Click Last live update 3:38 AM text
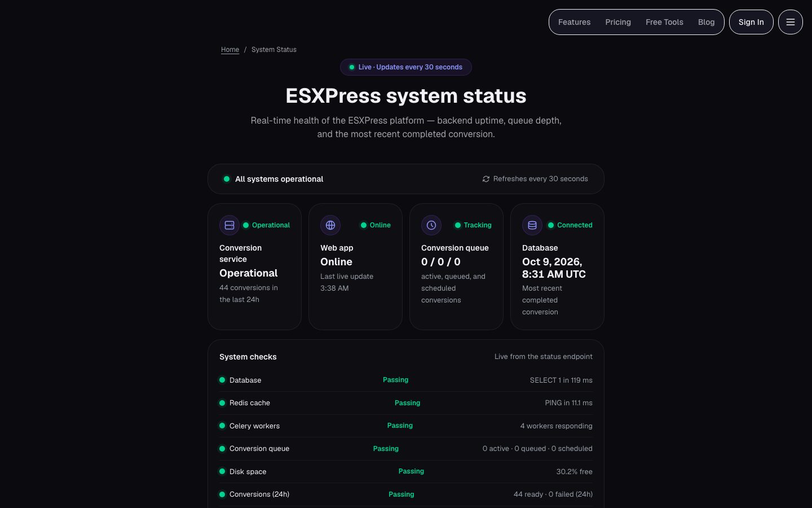Image resolution: width=812 pixels, height=508 pixels. (347, 282)
